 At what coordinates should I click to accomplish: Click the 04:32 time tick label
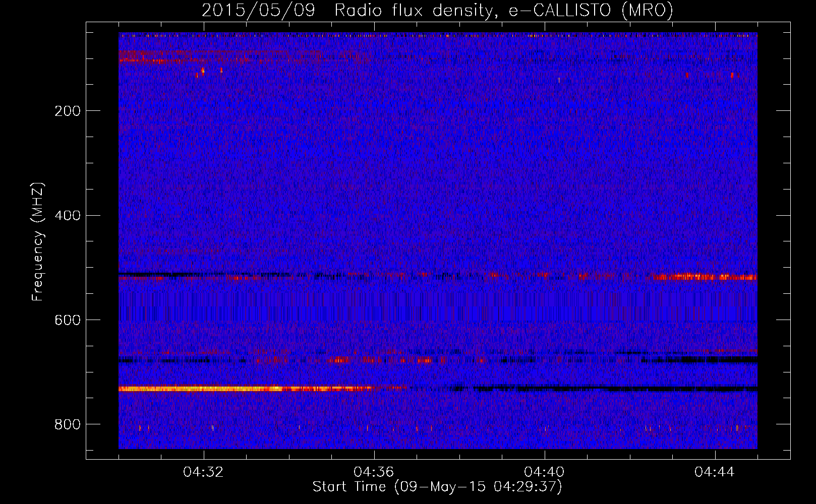tap(203, 472)
